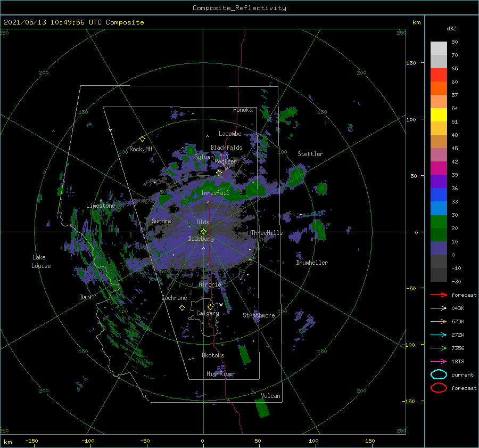This screenshot has height=448, width=479.
Task: Click the green 7356 arrow icon
Action: click(439, 348)
